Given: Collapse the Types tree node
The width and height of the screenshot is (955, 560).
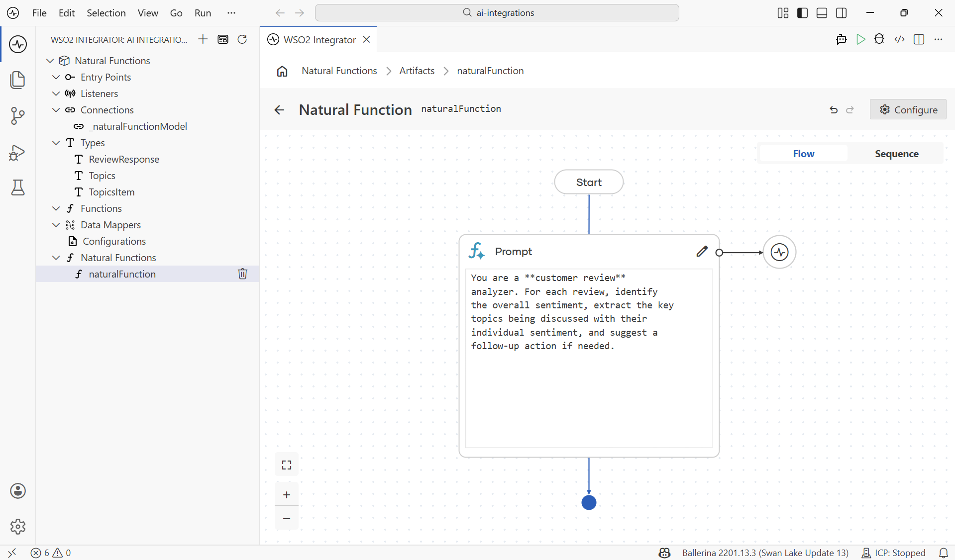Looking at the screenshot, I should (56, 143).
